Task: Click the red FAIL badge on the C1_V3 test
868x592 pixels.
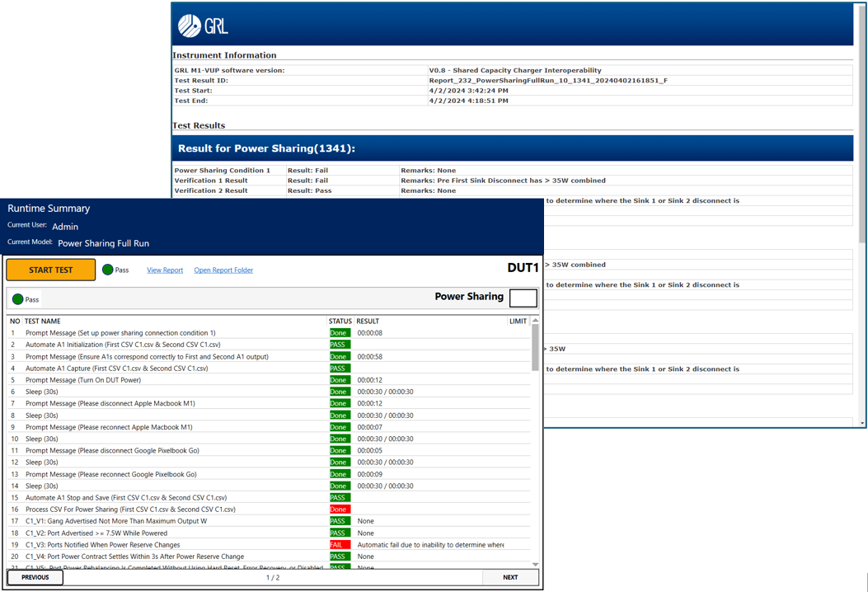Action: (340, 545)
